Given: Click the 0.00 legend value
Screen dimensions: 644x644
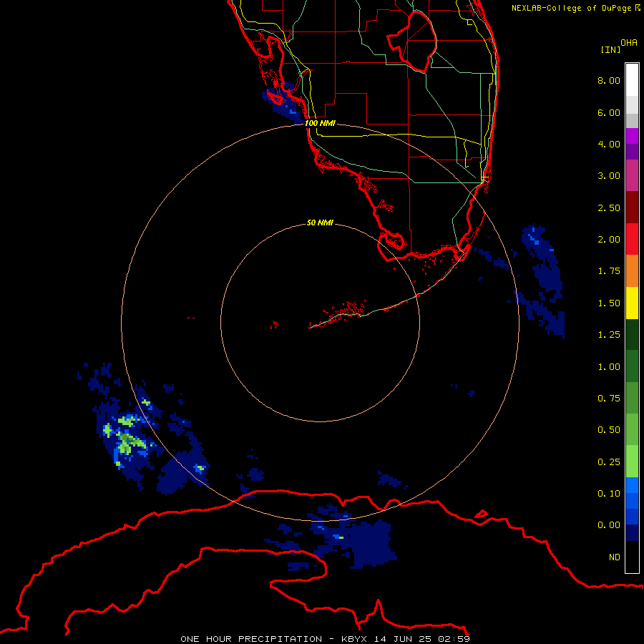Looking at the screenshot, I should point(609,525).
